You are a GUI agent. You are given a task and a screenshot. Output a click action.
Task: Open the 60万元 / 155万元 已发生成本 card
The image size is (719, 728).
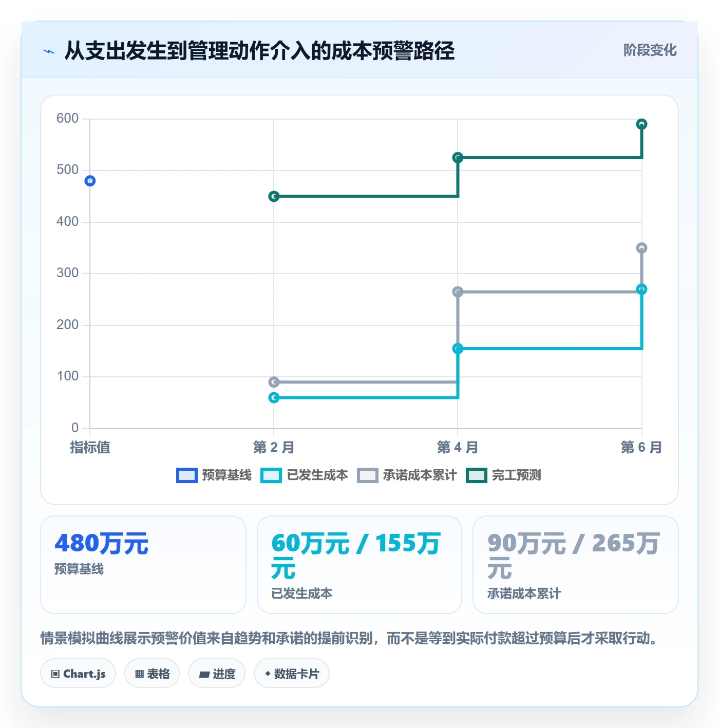(x=359, y=565)
